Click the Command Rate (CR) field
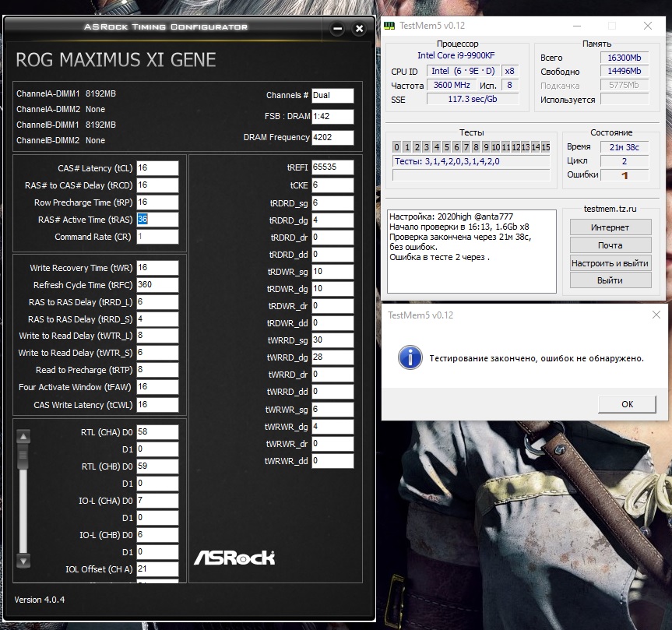Image resolution: width=672 pixels, height=630 pixels. [x=157, y=237]
